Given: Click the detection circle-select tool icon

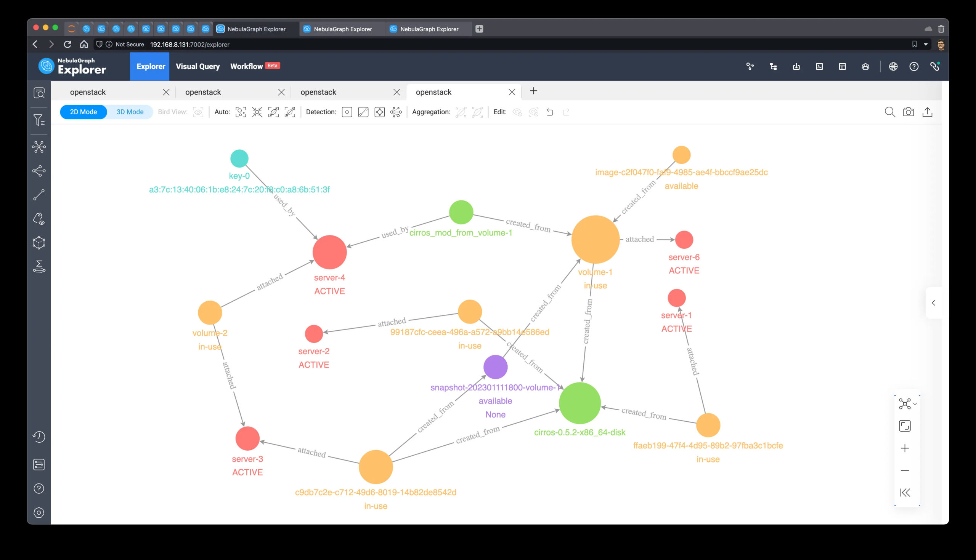Looking at the screenshot, I should 347,112.
